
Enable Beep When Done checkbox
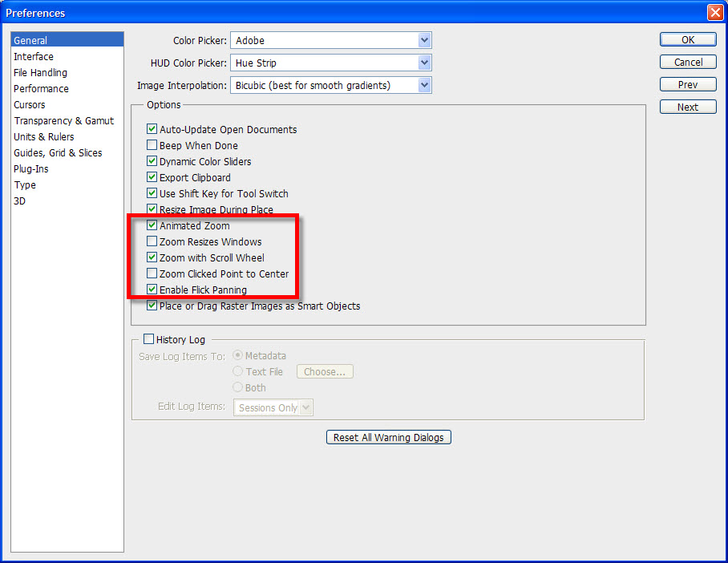(x=152, y=145)
